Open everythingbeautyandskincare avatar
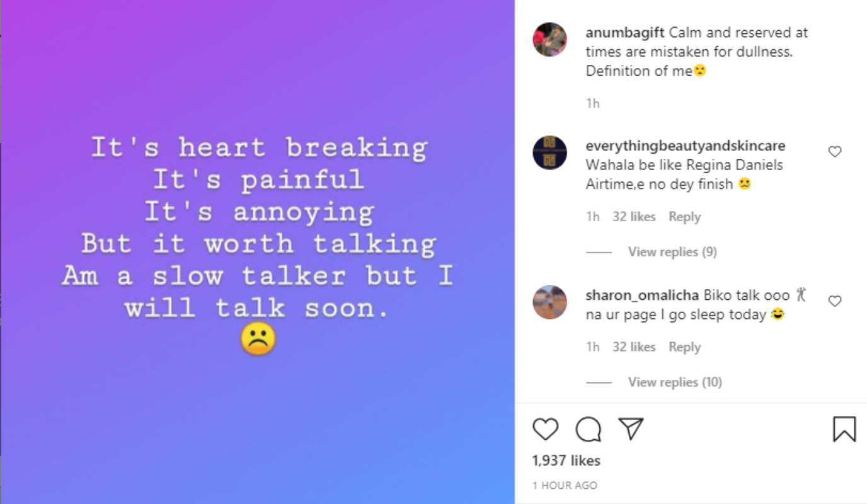The image size is (867, 504). tap(549, 152)
